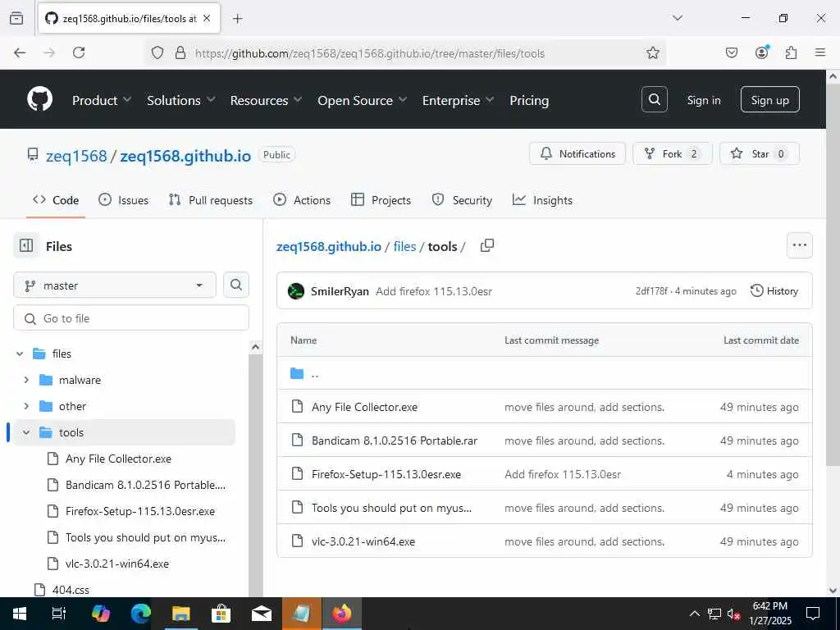This screenshot has width=840, height=630.
Task: Click the Pricing link
Action: coord(529,100)
